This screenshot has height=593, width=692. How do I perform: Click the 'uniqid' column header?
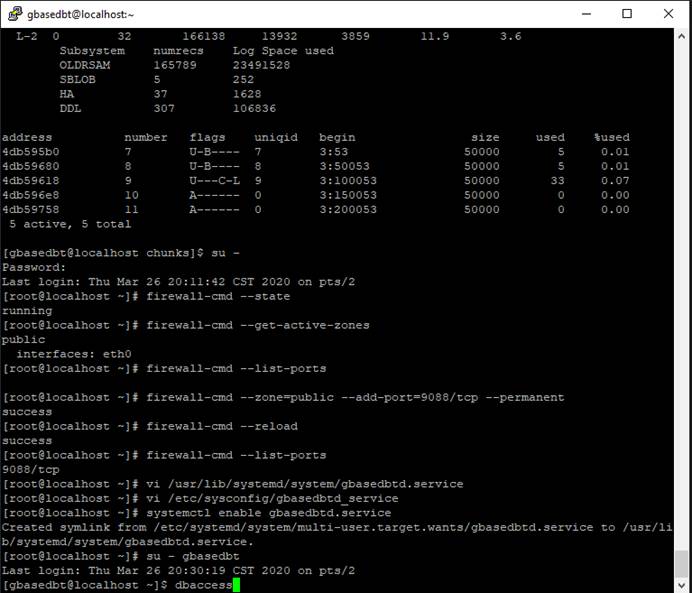tap(276, 137)
